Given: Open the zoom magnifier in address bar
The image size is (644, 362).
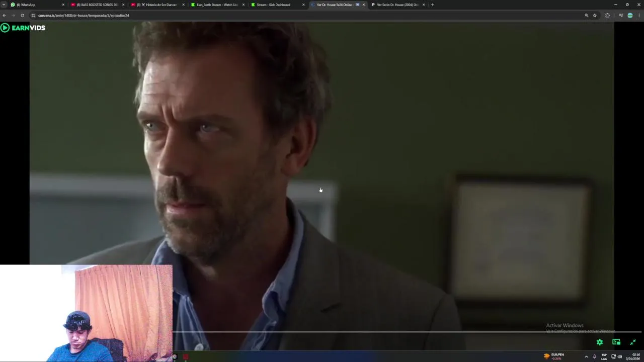Looking at the screenshot, I should point(586,16).
